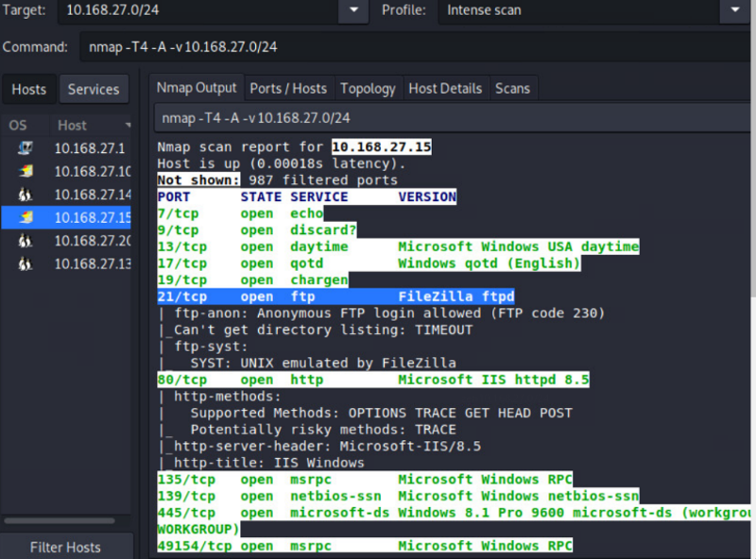
Task: Open the Scans tab
Action: pos(512,89)
